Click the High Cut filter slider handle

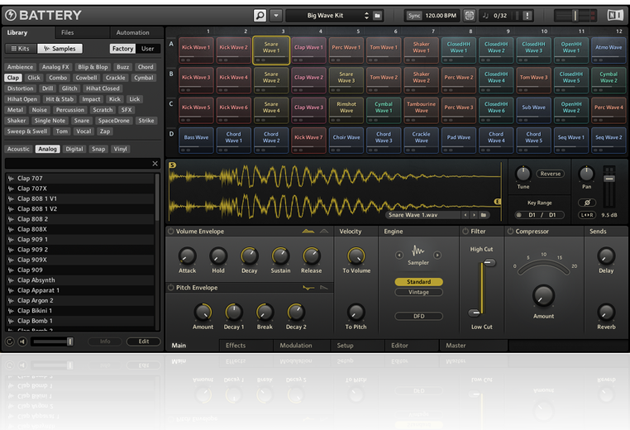pyautogui.click(x=489, y=262)
